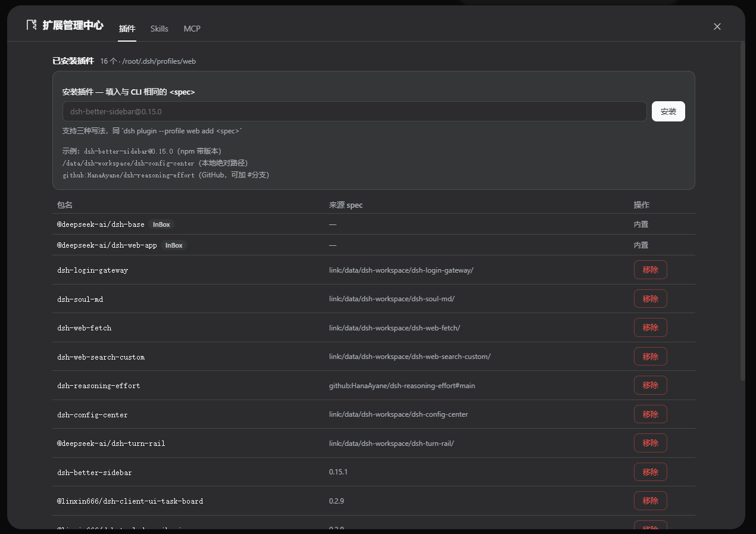Click the 0.2.9 version of task-board
756x534 pixels.
pyautogui.click(x=336, y=501)
